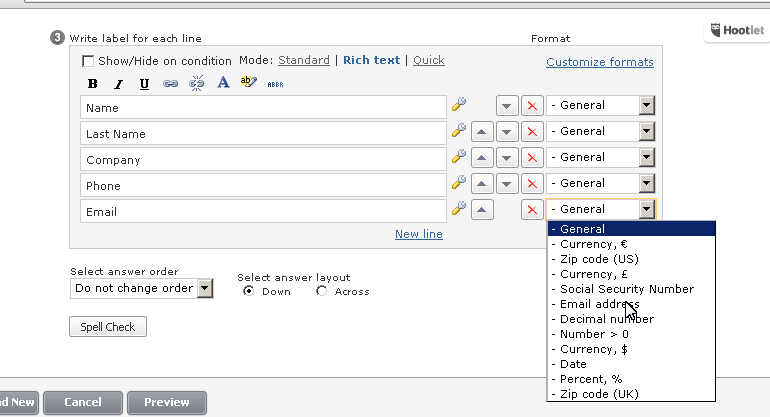The height and width of the screenshot is (417, 770).
Task: Open format dropdown for the Name line
Action: click(x=601, y=105)
